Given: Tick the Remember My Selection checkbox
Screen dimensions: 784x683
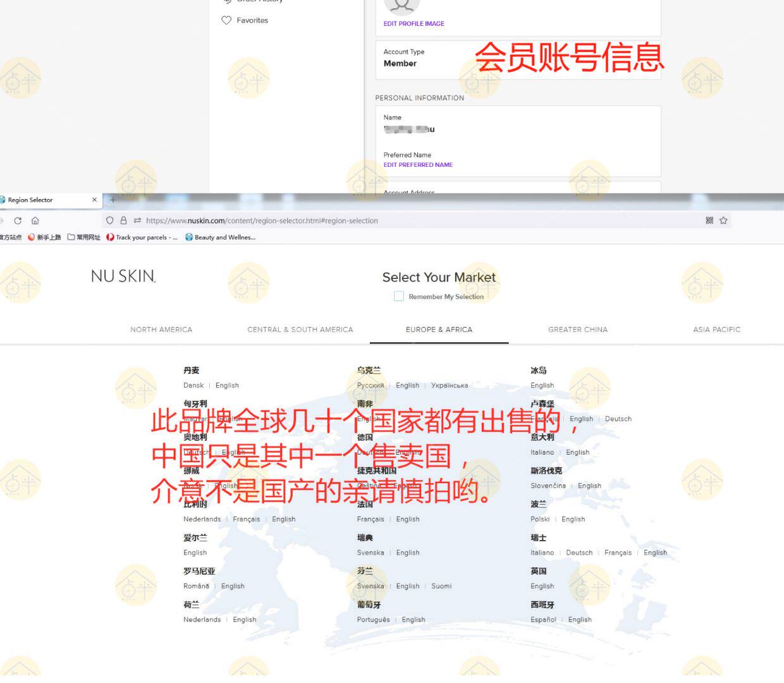Looking at the screenshot, I should 399,296.
